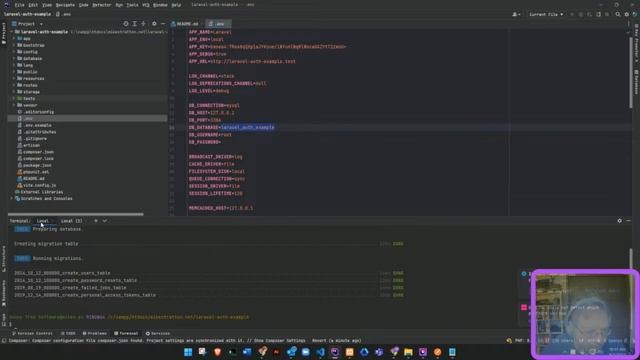The image size is (640, 360).
Task: Click the Select Opened File target icon
Action: (126, 24)
